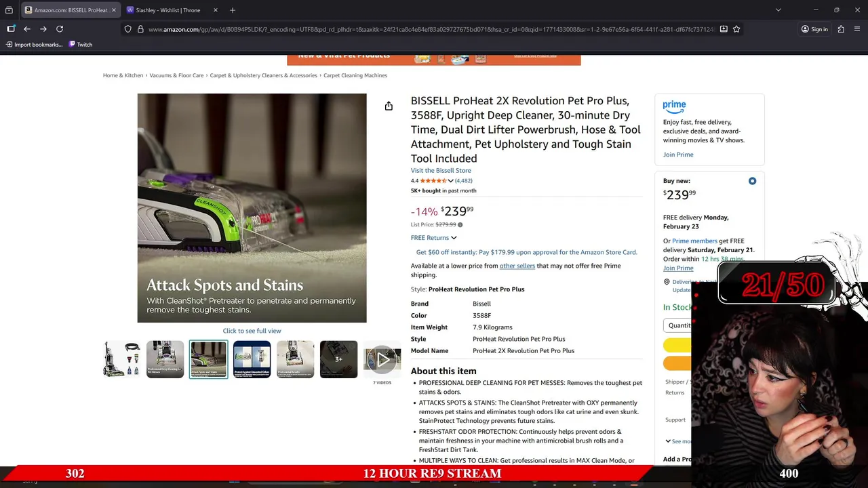
Task: Click Join Prime in the Prime box
Action: 678,155
